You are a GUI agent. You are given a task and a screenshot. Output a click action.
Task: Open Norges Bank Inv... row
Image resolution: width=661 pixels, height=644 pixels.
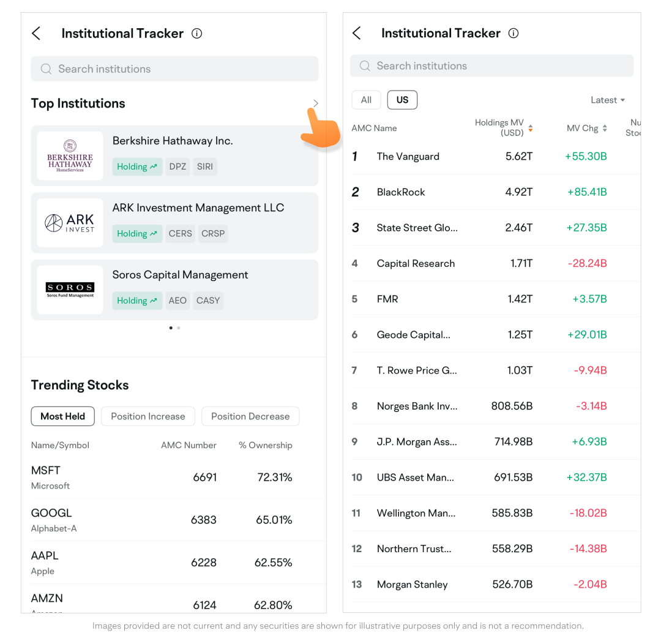coord(496,406)
